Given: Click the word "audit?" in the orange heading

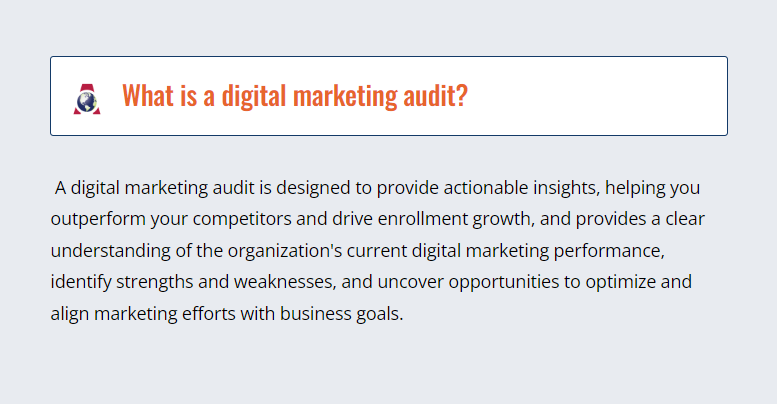Looking at the screenshot, I should pyautogui.click(x=435, y=96).
